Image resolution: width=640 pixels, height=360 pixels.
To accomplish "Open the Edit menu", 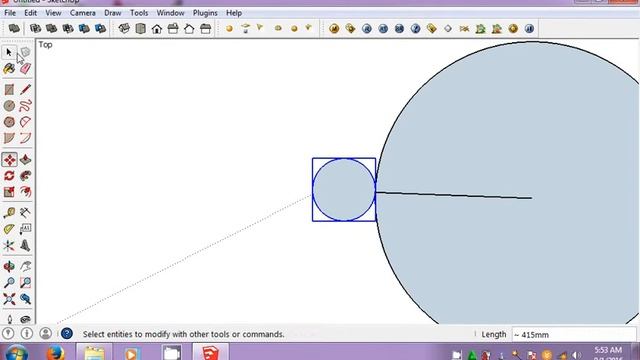I will pos(30,13).
